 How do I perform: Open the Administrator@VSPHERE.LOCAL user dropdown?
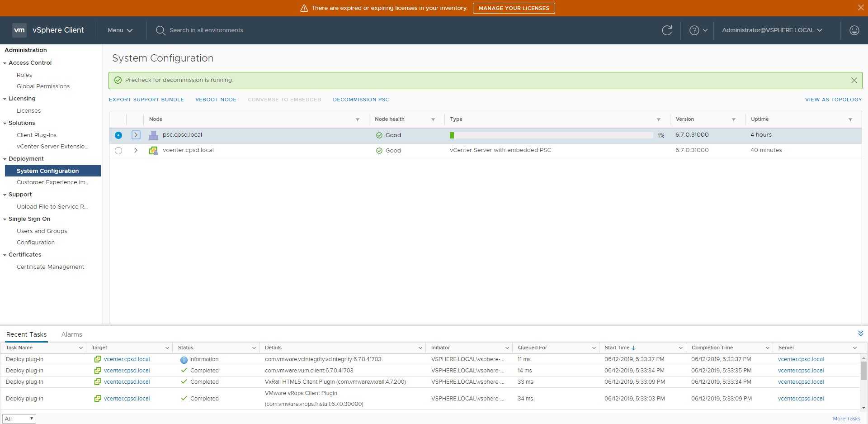pos(772,30)
